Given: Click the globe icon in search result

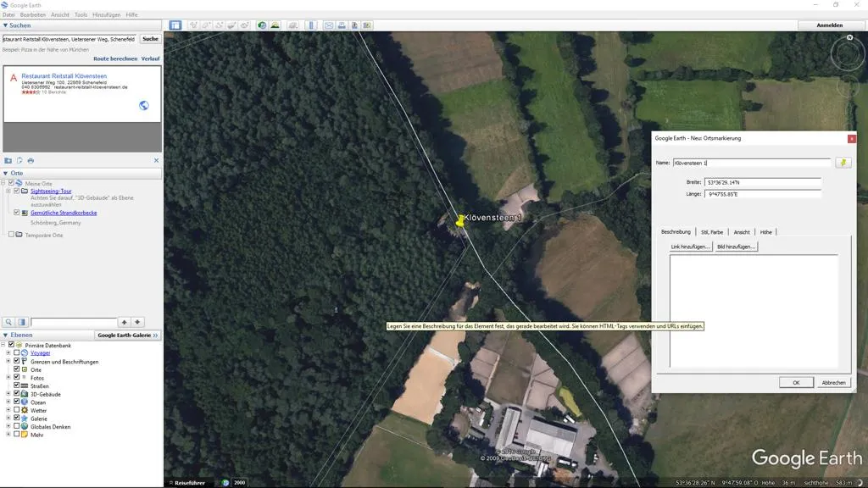Looking at the screenshot, I should [x=144, y=105].
